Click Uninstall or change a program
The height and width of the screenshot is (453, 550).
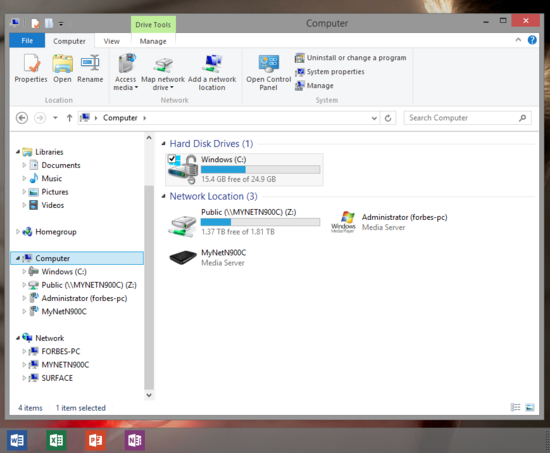click(x=350, y=58)
